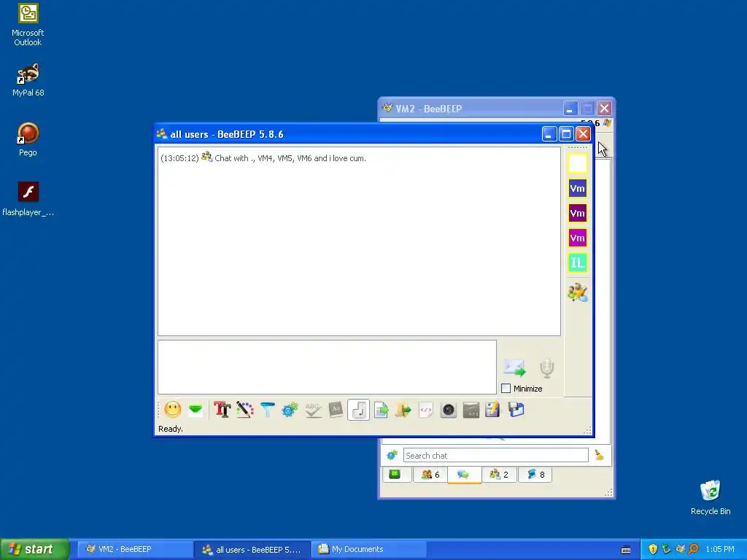Click the Ready. status bar text
Image resolution: width=747 pixels, height=560 pixels.
point(171,429)
